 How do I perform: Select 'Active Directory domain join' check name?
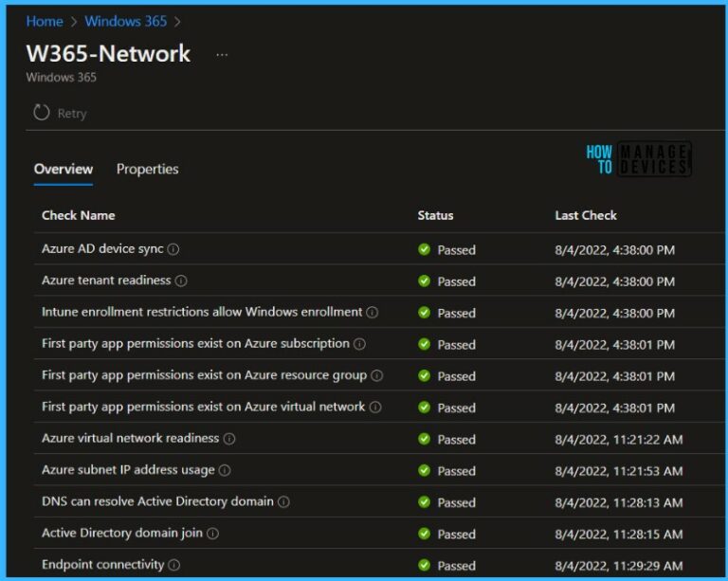coord(122,533)
